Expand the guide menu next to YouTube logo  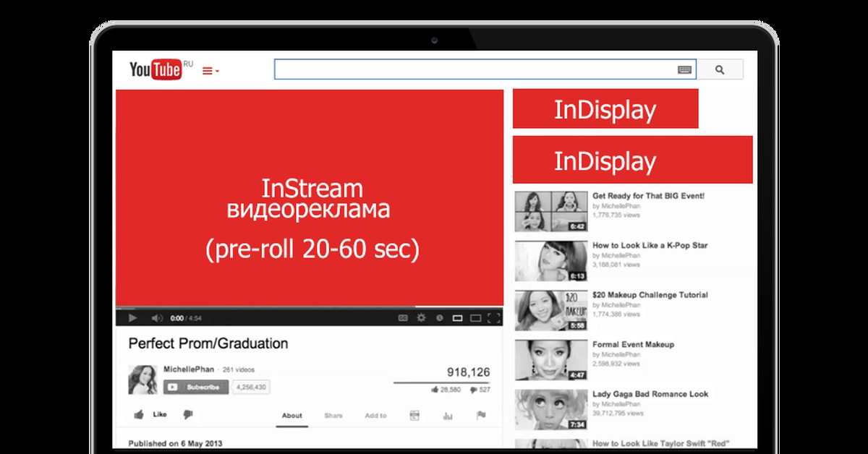tap(210, 71)
